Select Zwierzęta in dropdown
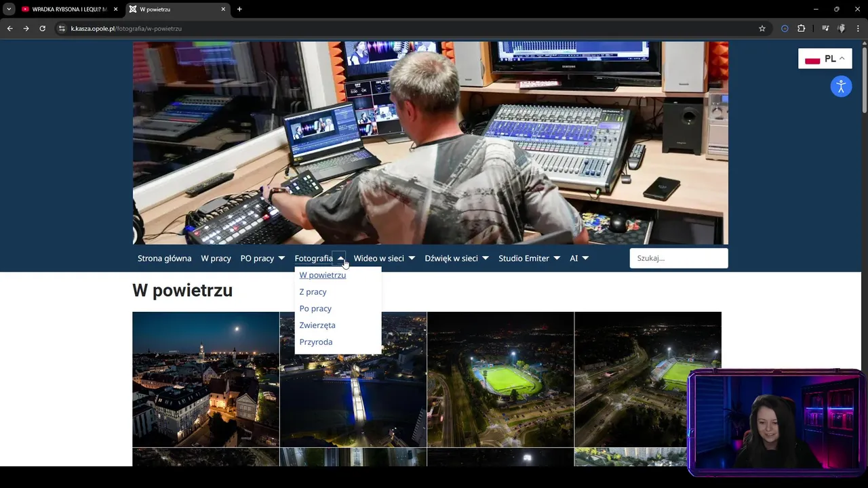This screenshot has height=488, width=868. coord(317,325)
